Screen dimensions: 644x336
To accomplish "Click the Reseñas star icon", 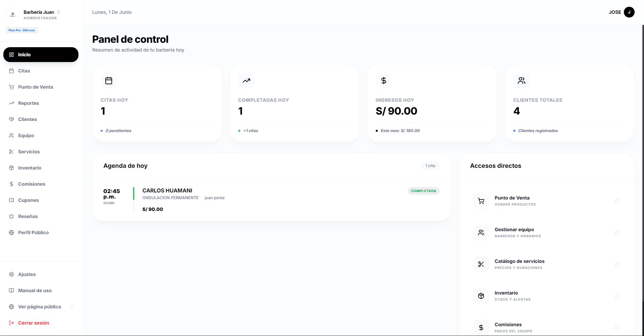I will (11, 216).
